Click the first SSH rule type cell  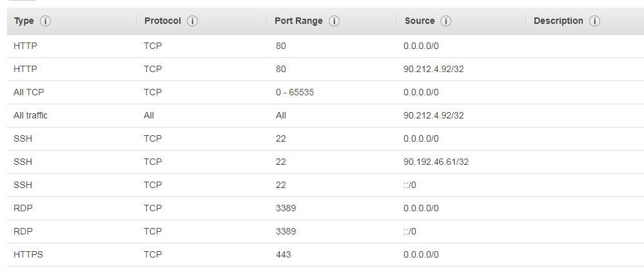point(23,138)
